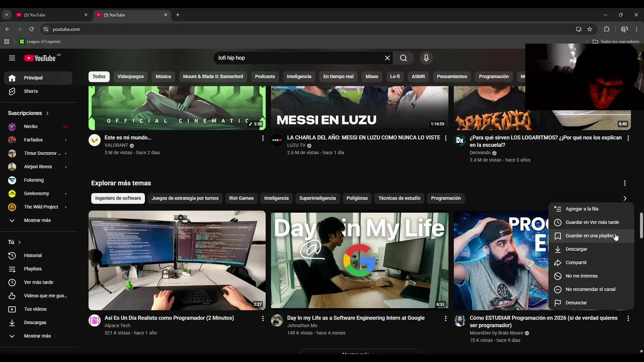Select Descargar from the menu

tap(591, 249)
